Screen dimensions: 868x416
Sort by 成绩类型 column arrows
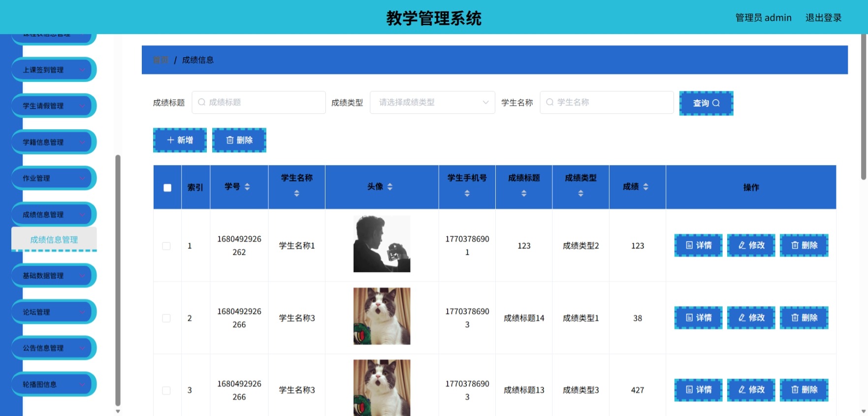[x=581, y=193]
